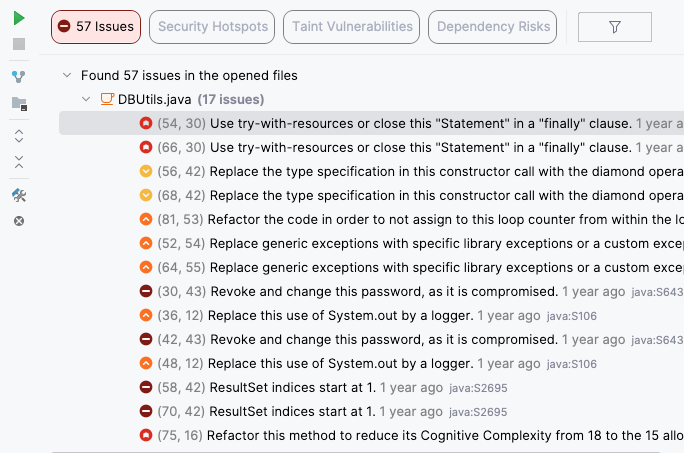Select the DBUtils.java file entry

(x=154, y=99)
